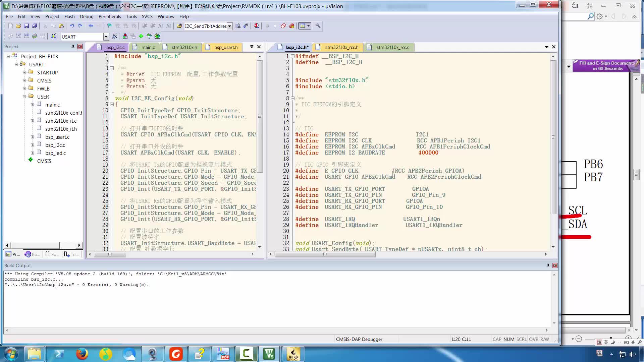
Task: Click the Rebuild all target files icon
Action: [x=26, y=36]
